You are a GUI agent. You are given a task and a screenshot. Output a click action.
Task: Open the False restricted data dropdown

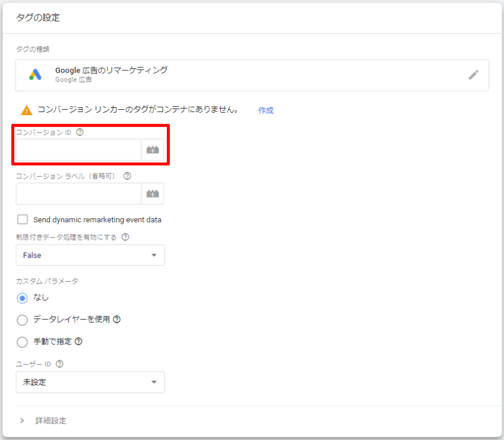click(x=91, y=255)
